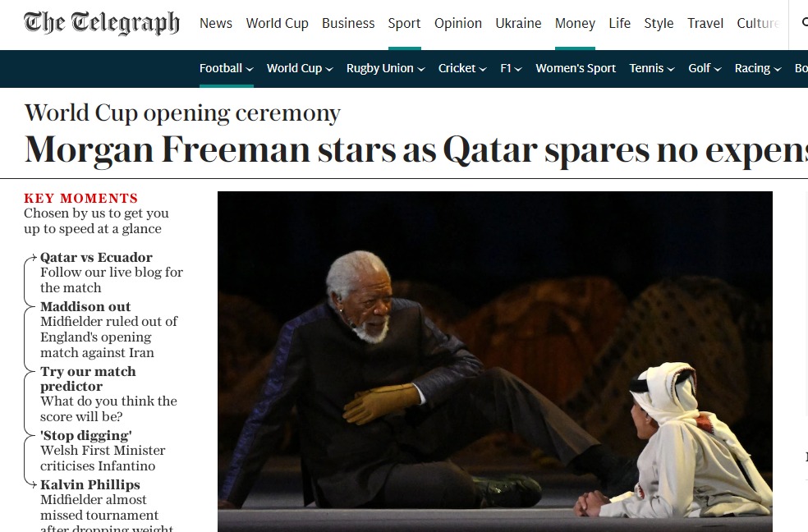Open the Sport top navigation tab
Viewport: 808px width, 532px height.
point(405,23)
